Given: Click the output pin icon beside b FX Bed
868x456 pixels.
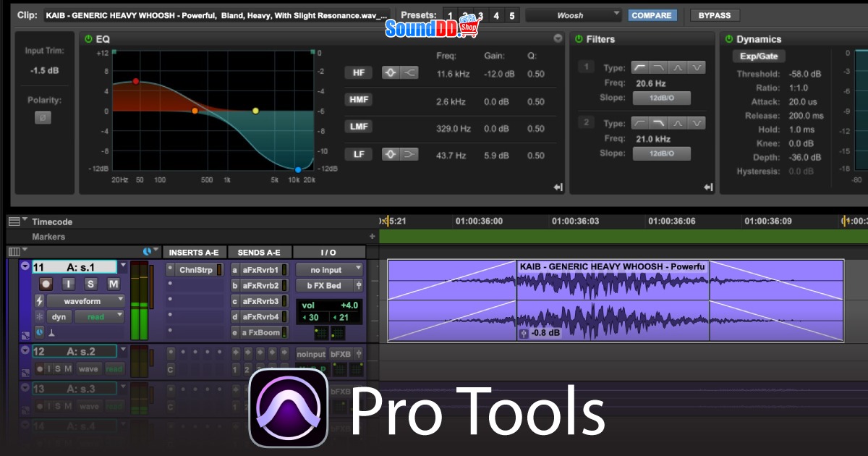Looking at the screenshot, I should coord(358,285).
